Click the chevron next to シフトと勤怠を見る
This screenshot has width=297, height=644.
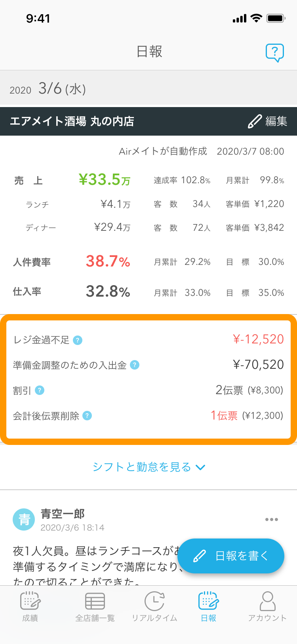(x=200, y=468)
